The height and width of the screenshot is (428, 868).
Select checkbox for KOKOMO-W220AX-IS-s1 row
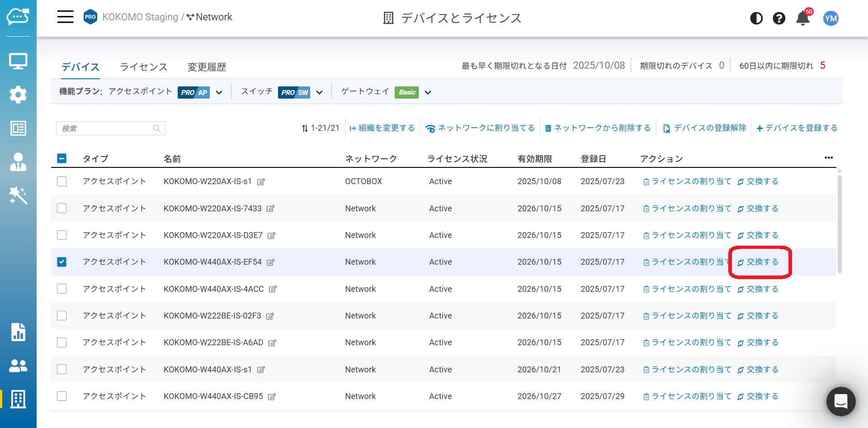coord(62,181)
